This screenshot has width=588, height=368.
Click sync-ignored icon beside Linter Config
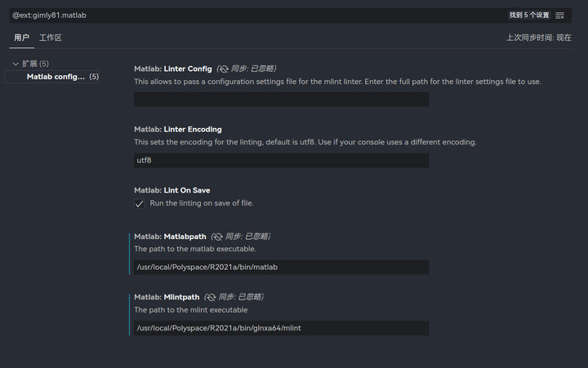click(223, 69)
